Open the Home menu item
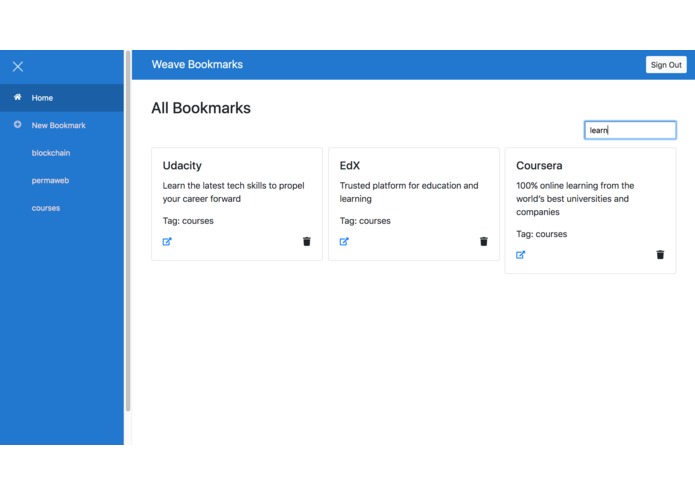This screenshot has height=494, width=695. coord(62,97)
